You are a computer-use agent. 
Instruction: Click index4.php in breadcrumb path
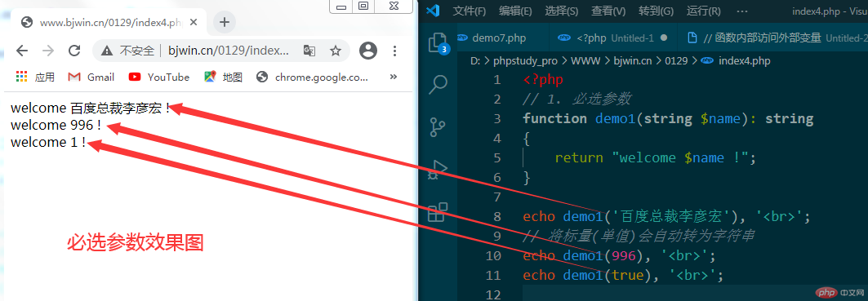pos(744,61)
